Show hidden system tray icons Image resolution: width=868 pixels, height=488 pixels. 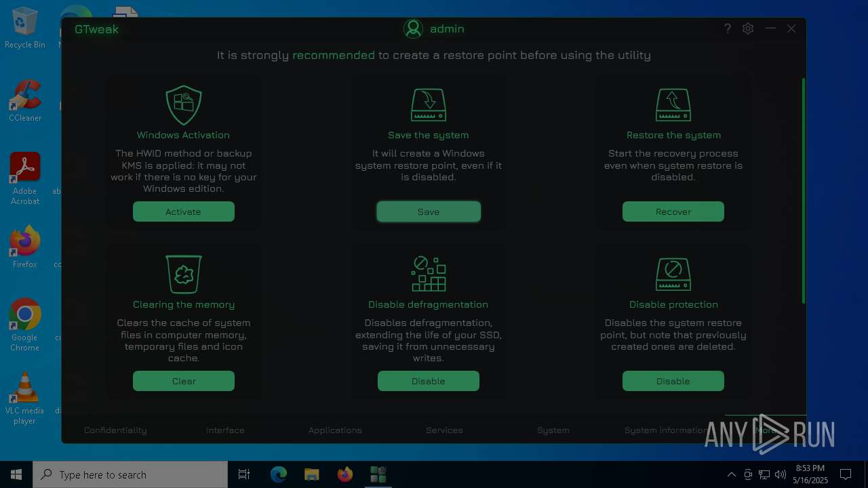click(x=731, y=474)
